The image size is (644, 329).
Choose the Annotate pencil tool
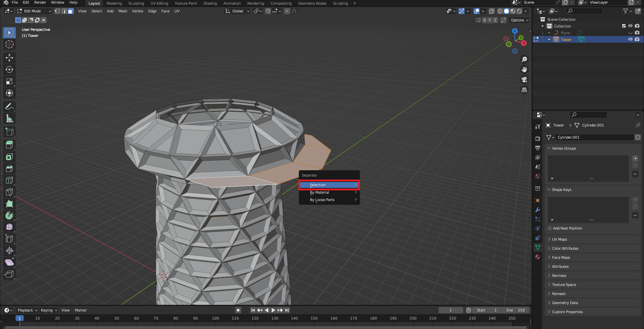point(9,107)
